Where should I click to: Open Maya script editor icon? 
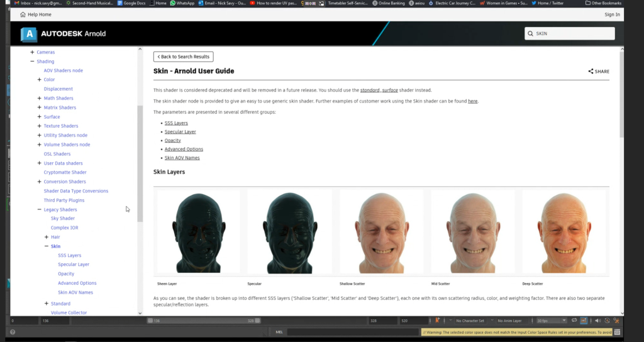617,332
